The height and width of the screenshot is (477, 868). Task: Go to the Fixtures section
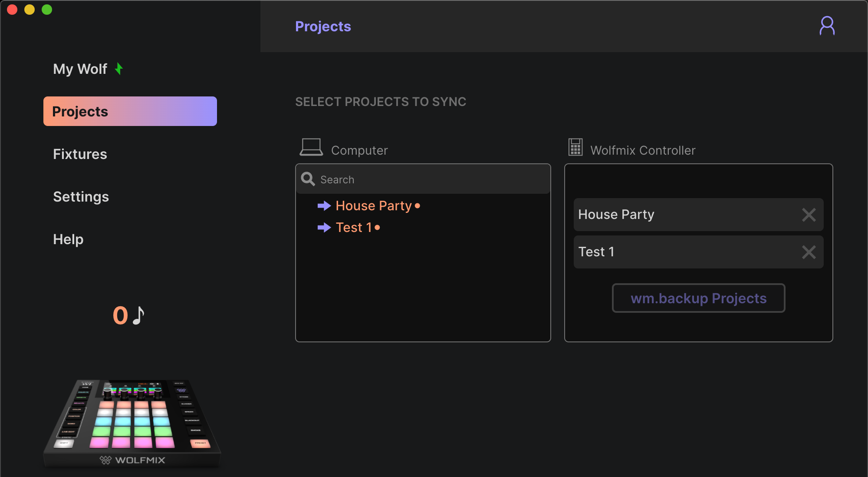pos(80,154)
